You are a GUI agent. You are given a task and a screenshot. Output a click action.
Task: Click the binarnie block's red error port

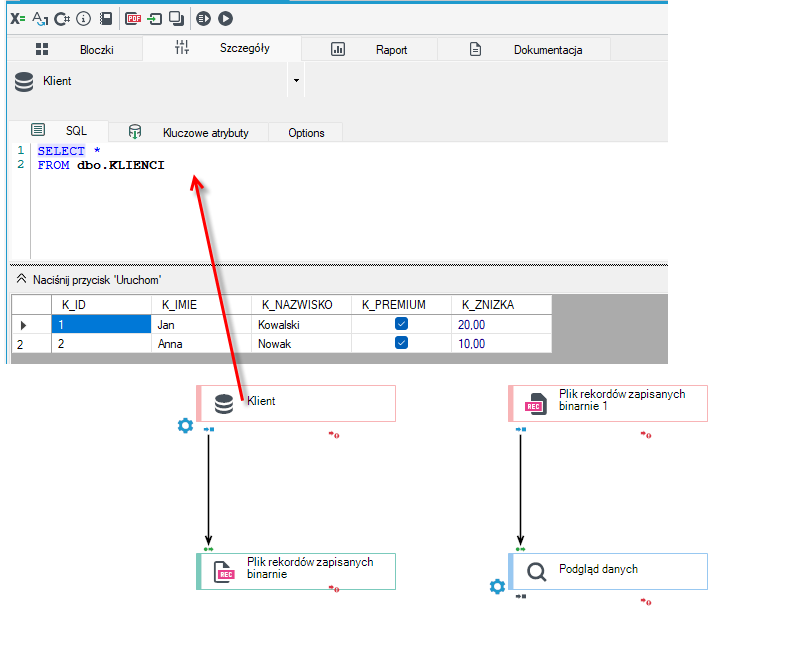(334, 589)
